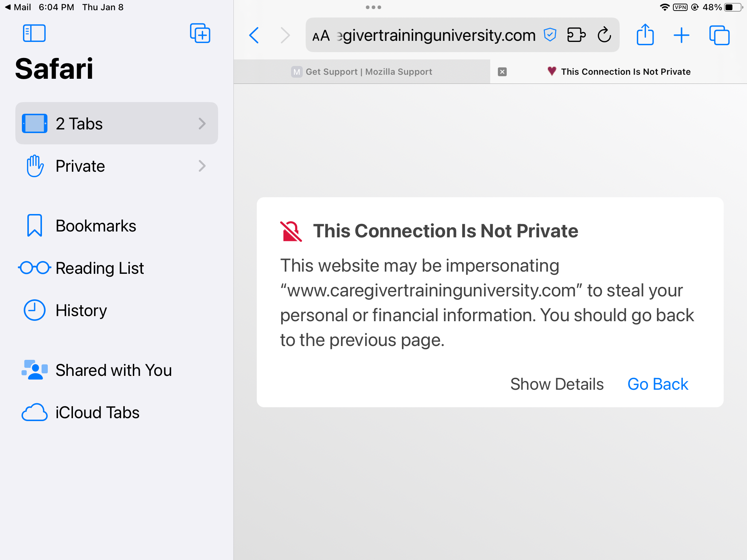Open the Share sheet icon

coord(645,35)
